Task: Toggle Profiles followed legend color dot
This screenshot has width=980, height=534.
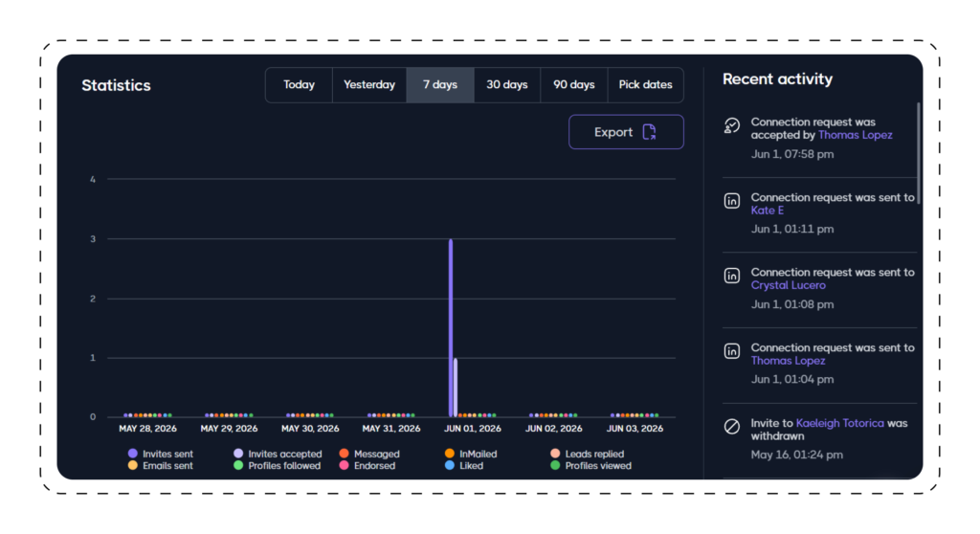Action: 238,466
